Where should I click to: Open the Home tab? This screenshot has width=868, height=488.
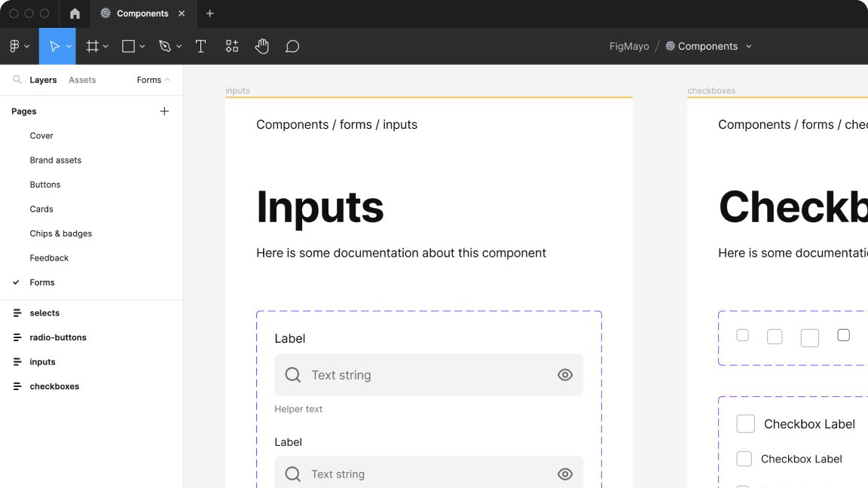click(x=73, y=13)
